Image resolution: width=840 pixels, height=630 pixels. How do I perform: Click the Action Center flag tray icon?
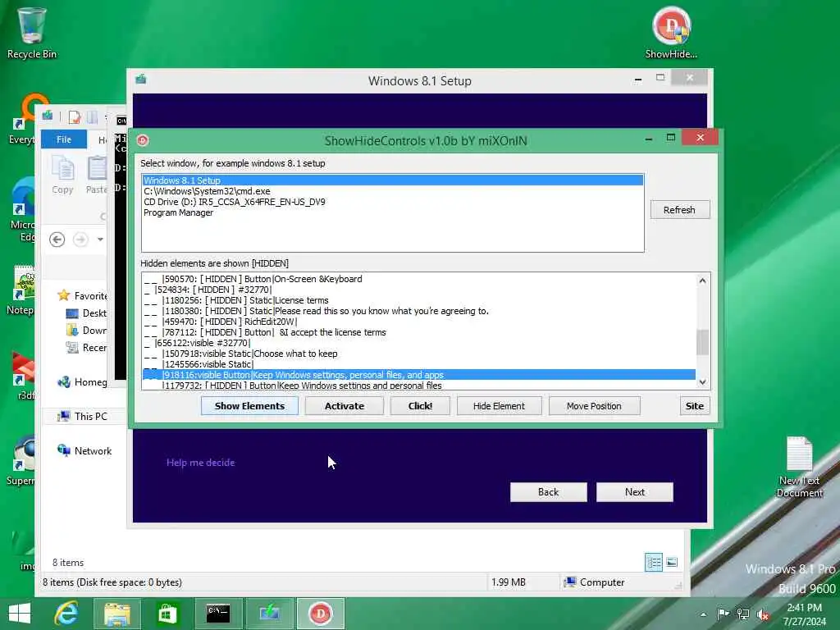724,614
